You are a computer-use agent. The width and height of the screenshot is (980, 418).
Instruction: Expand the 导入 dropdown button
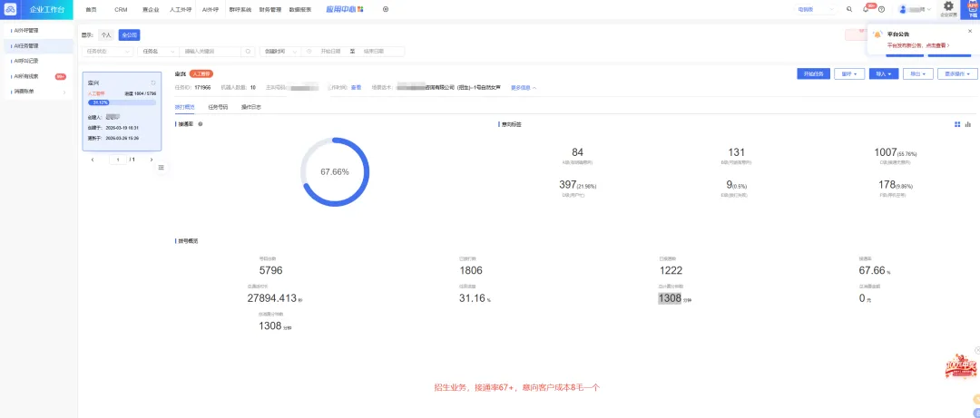tap(884, 73)
